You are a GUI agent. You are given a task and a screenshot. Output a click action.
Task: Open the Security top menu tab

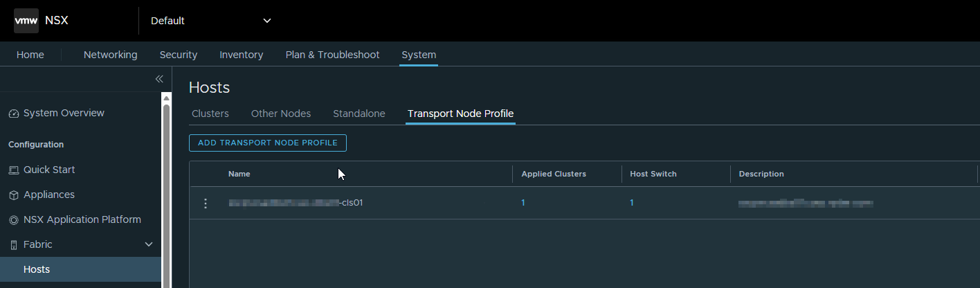[x=179, y=55]
